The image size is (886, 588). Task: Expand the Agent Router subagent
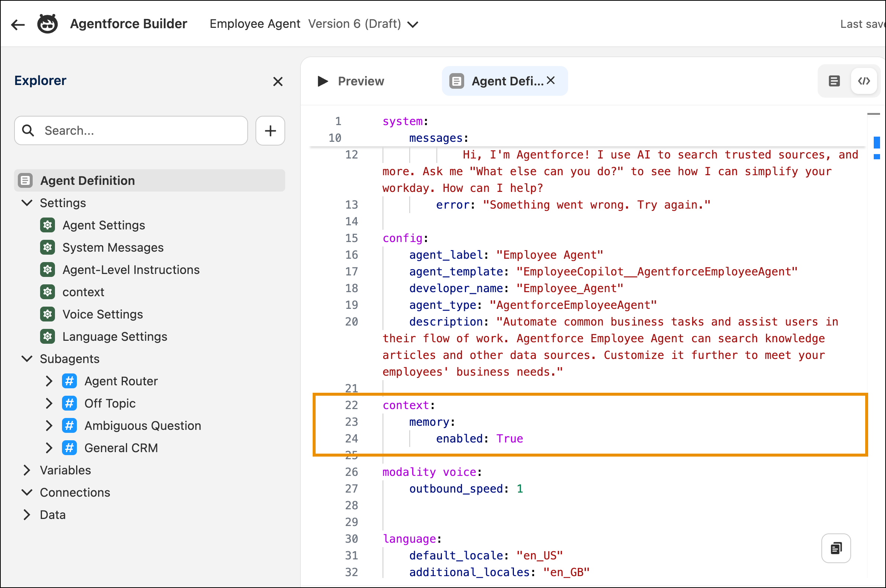[x=49, y=381]
